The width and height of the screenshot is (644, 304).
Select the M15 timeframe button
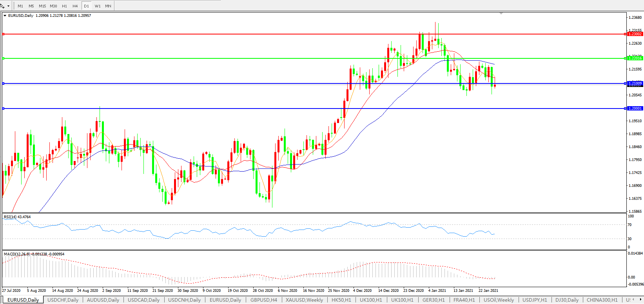click(42, 6)
